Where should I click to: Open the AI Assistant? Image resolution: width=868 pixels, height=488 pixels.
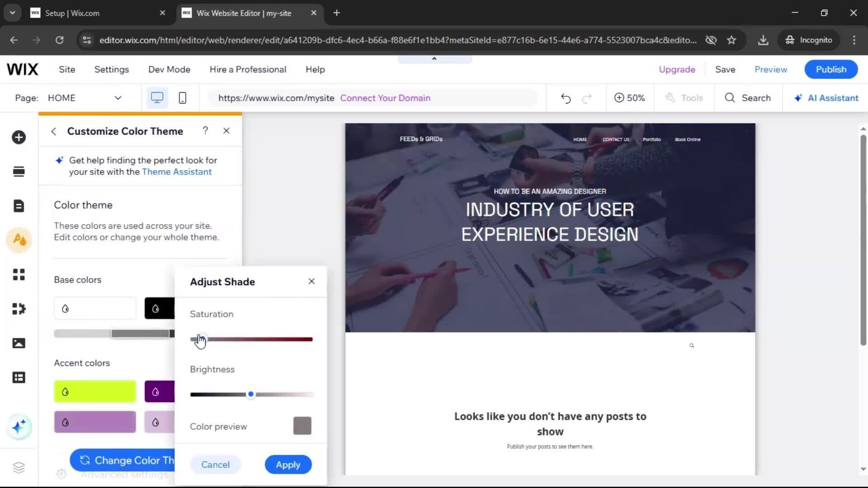click(x=826, y=98)
